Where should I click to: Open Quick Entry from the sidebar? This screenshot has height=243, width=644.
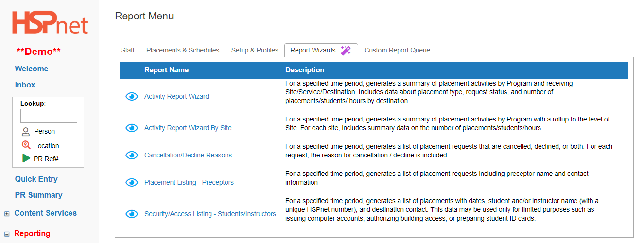(x=36, y=179)
